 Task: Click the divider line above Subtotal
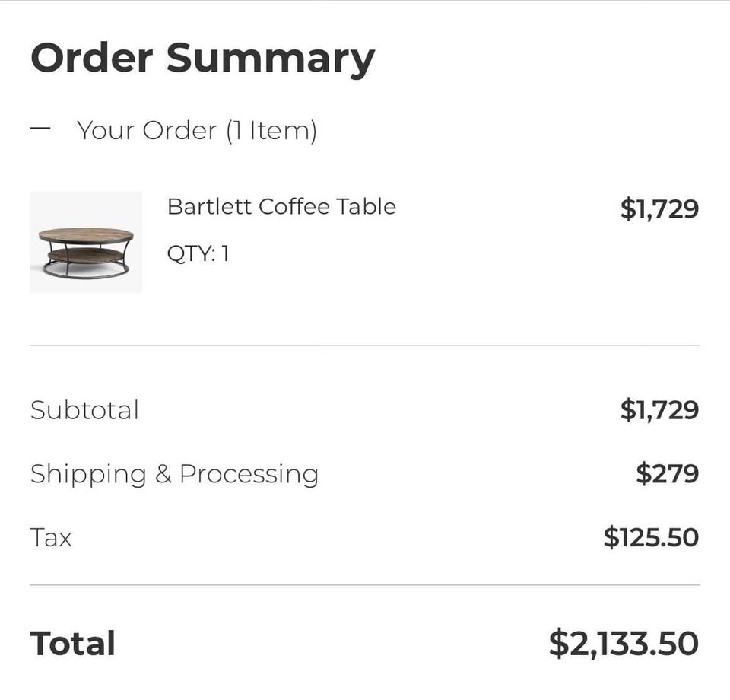click(365, 345)
